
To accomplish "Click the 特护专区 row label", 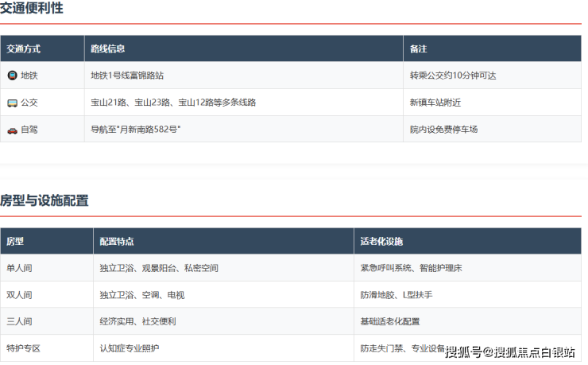I will (x=24, y=348).
